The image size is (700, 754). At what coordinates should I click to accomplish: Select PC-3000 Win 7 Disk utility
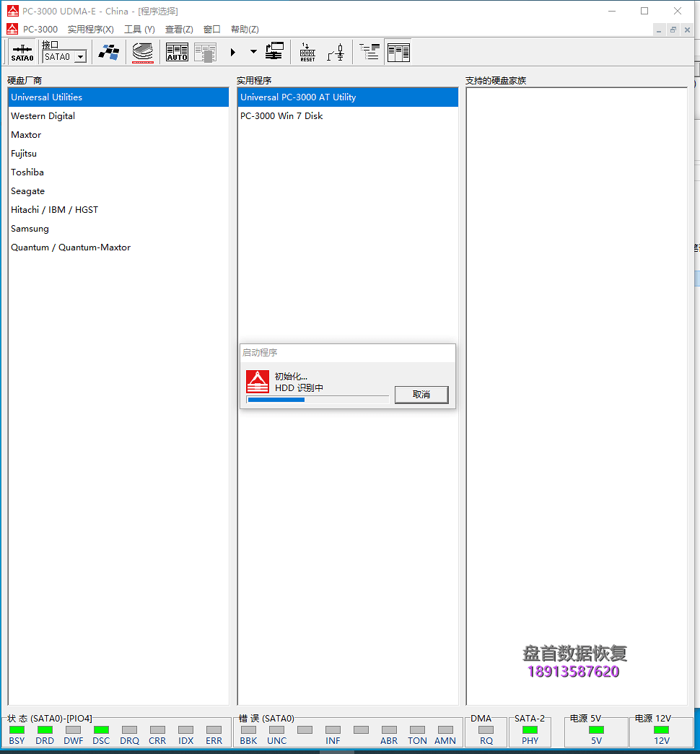click(348, 116)
